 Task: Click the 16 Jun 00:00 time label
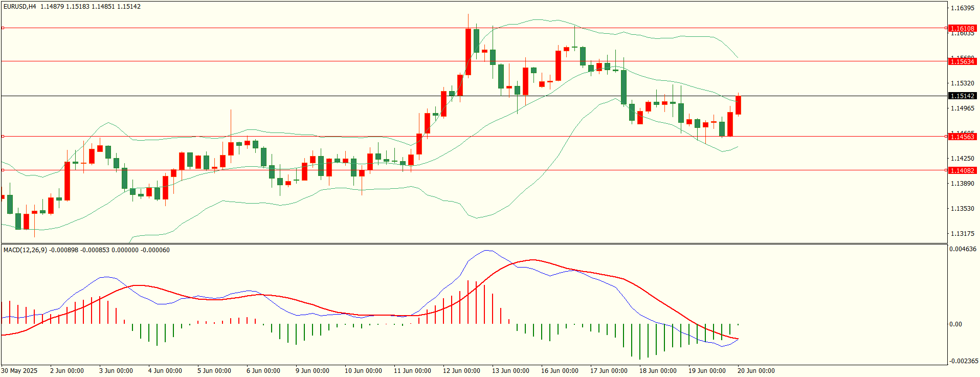(x=560, y=371)
